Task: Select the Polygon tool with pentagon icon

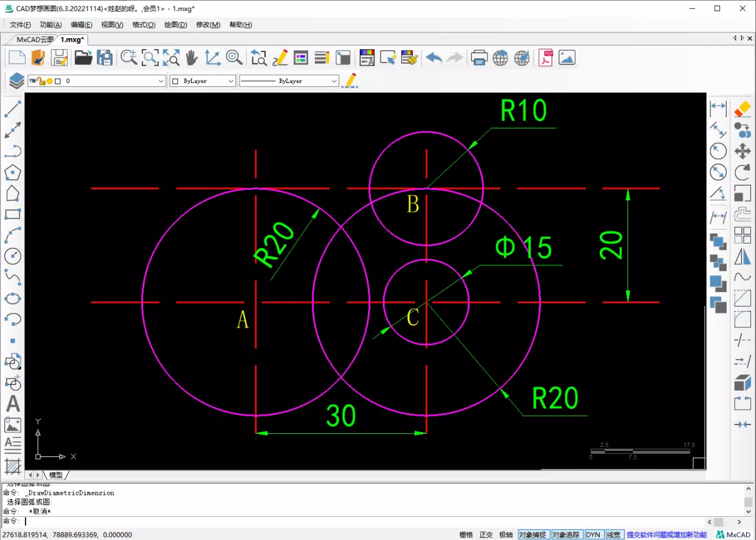Action: click(x=13, y=172)
